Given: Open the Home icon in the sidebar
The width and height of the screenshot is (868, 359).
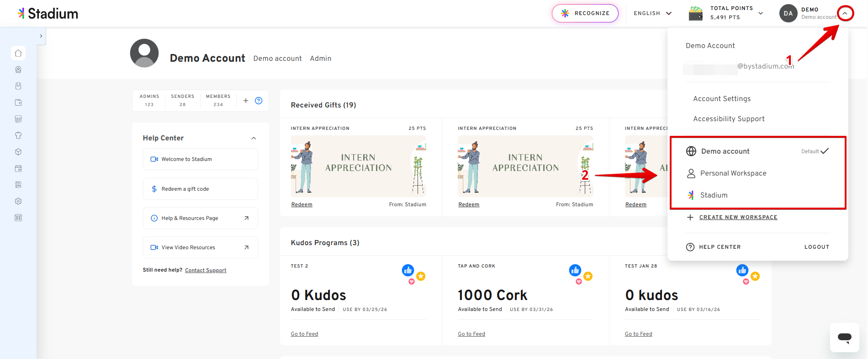Looking at the screenshot, I should (x=18, y=53).
